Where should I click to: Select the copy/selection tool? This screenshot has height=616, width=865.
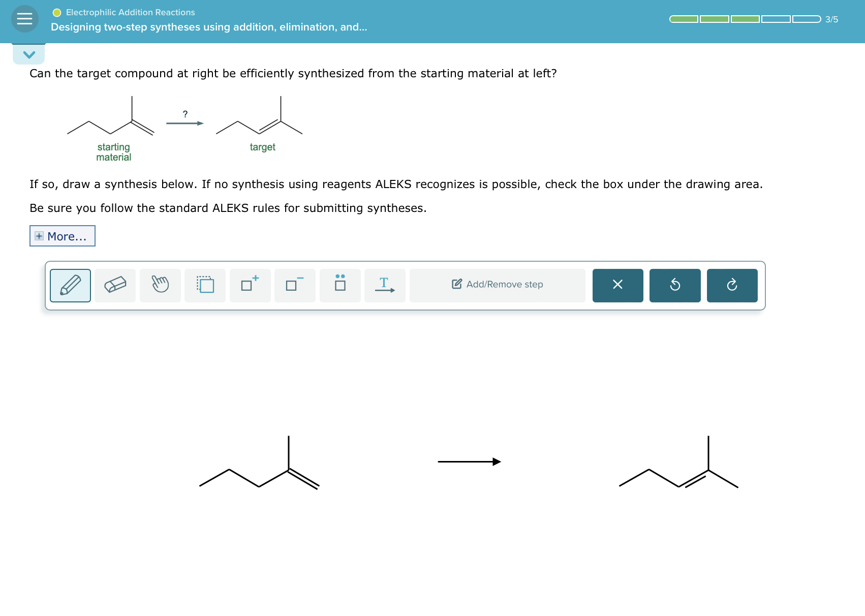click(x=204, y=285)
